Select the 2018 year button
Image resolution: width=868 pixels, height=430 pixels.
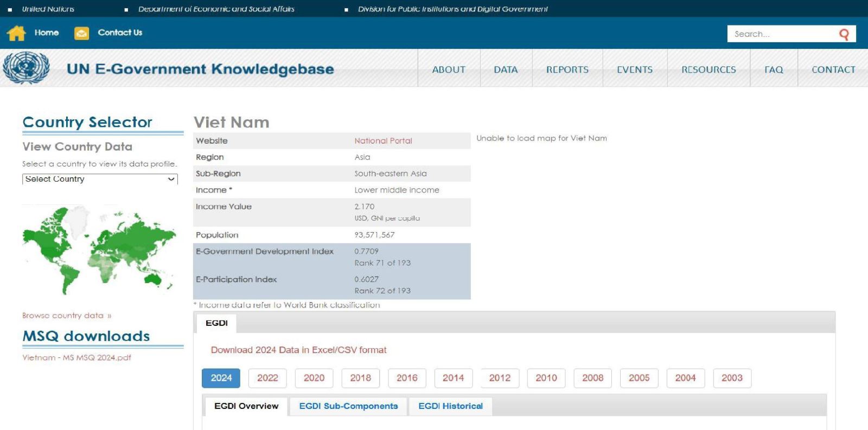[360, 378]
